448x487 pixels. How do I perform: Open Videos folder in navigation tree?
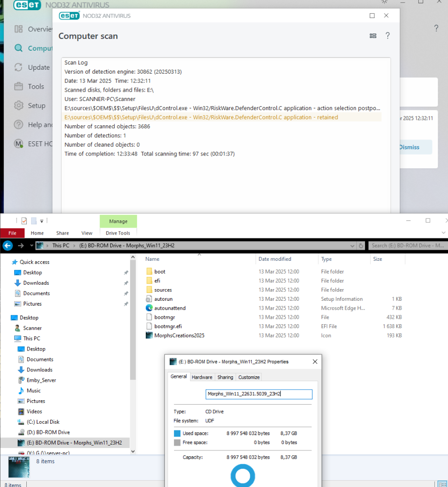(34, 411)
